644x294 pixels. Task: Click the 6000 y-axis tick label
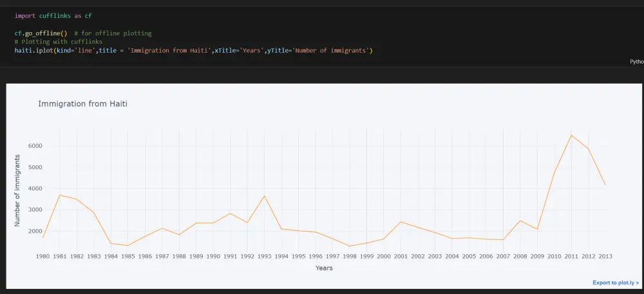tap(35, 146)
